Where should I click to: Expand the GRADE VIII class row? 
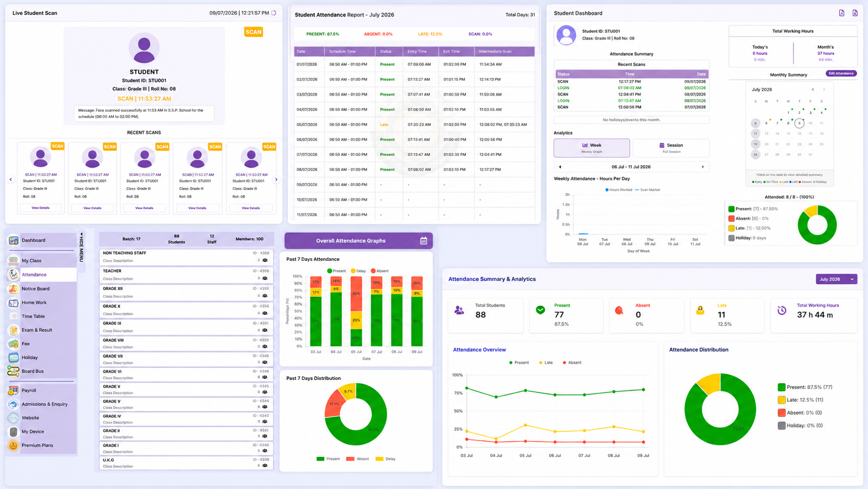click(186, 343)
